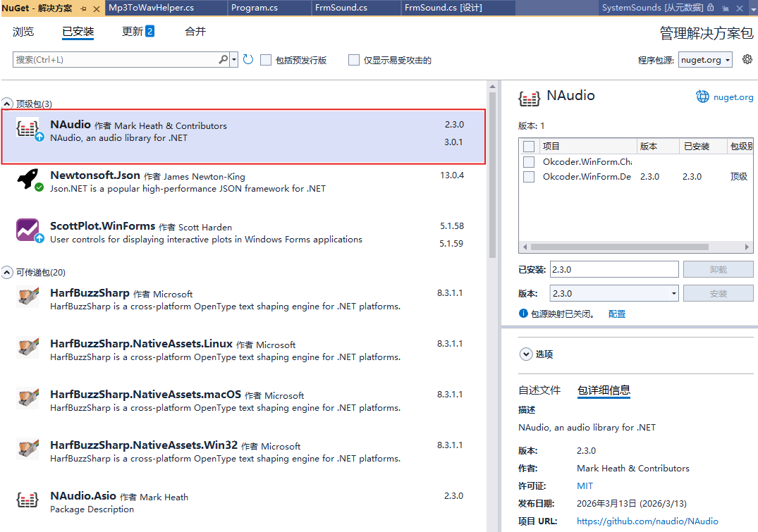This screenshot has height=532, width=758.
Task: Enable 包括预发行版 checkbox
Action: click(x=266, y=60)
